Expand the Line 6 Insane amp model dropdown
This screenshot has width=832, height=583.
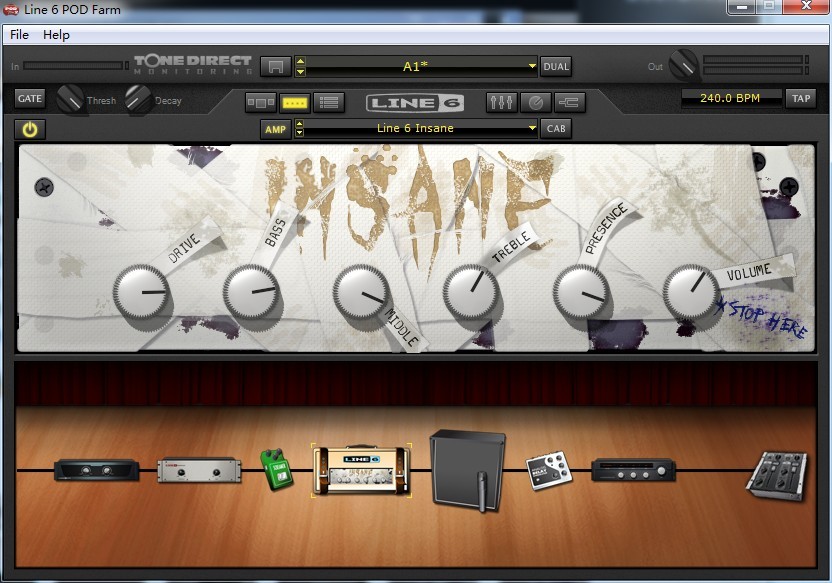[532, 128]
